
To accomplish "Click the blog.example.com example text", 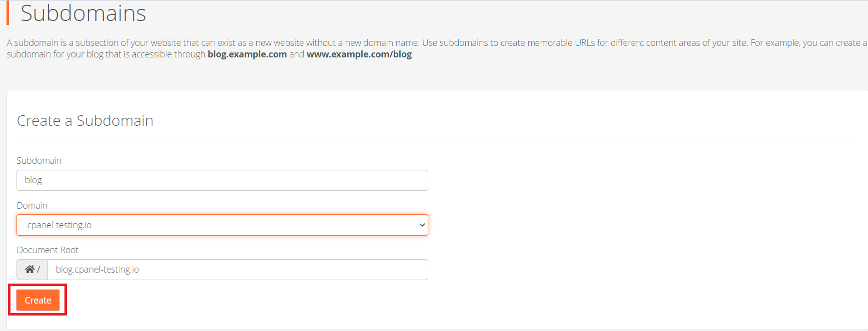I will click(x=247, y=54).
